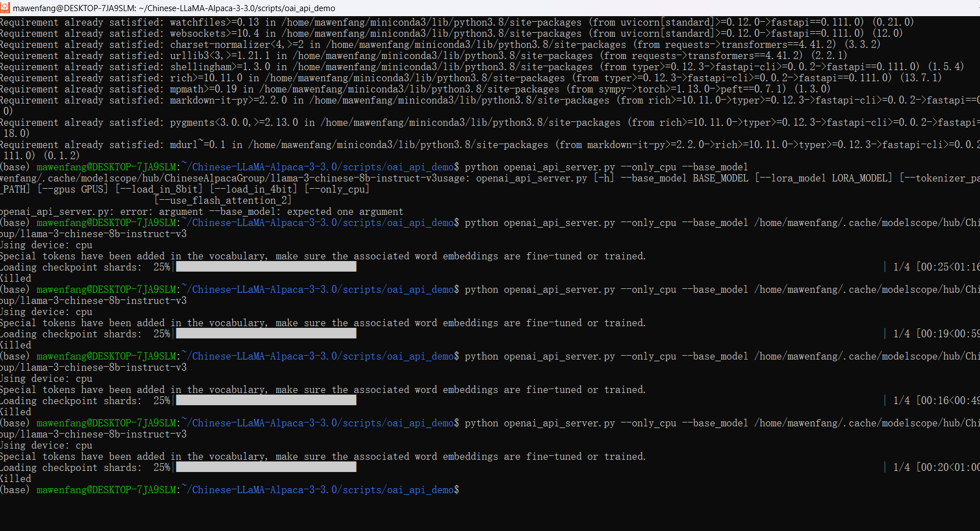980x531 pixels.
Task: Click the Ubuntu icon in the title bar
Action: click(5, 8)
